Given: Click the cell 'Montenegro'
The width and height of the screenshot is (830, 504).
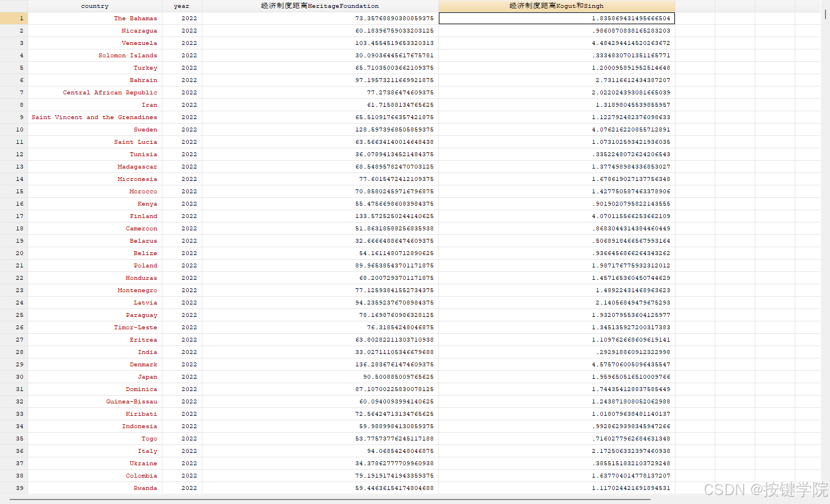Looking at the screenshot, I should coord(95,290).
